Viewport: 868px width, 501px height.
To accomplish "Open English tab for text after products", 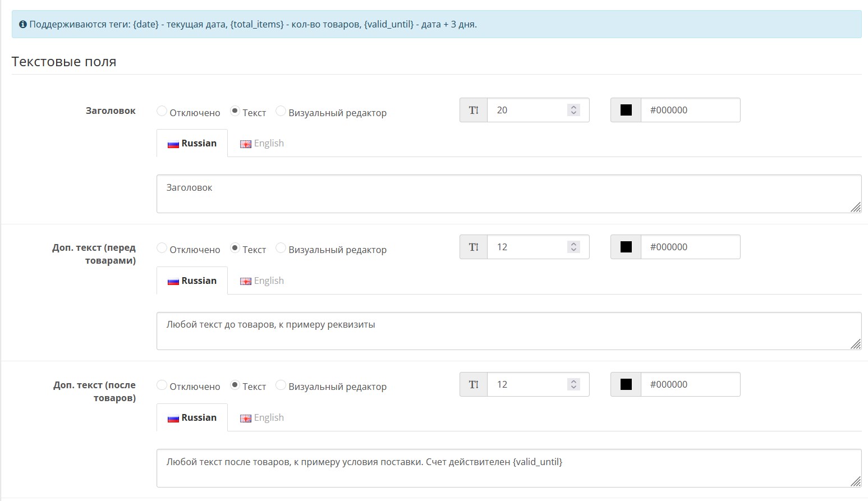I will [x=262, y=418].
